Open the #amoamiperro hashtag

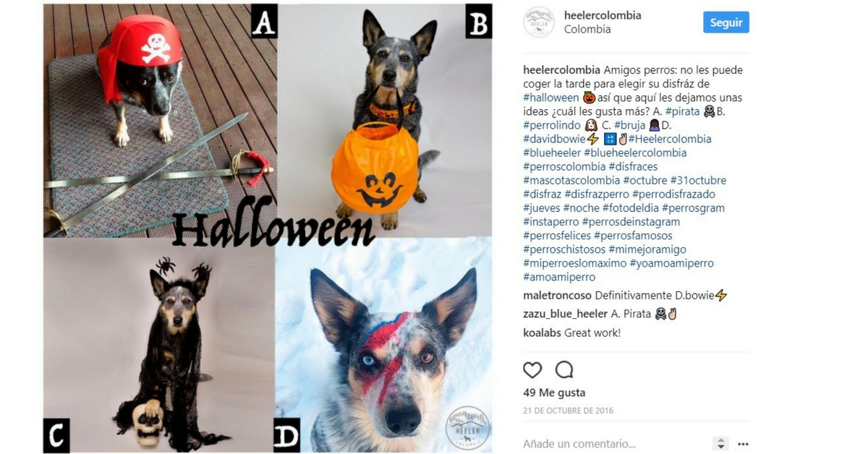559,277
